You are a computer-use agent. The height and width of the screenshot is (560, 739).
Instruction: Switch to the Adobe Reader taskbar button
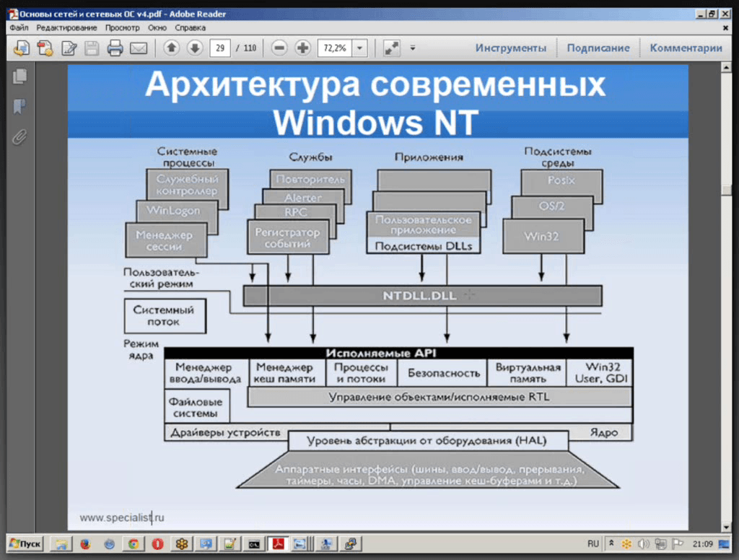[278, 544]
